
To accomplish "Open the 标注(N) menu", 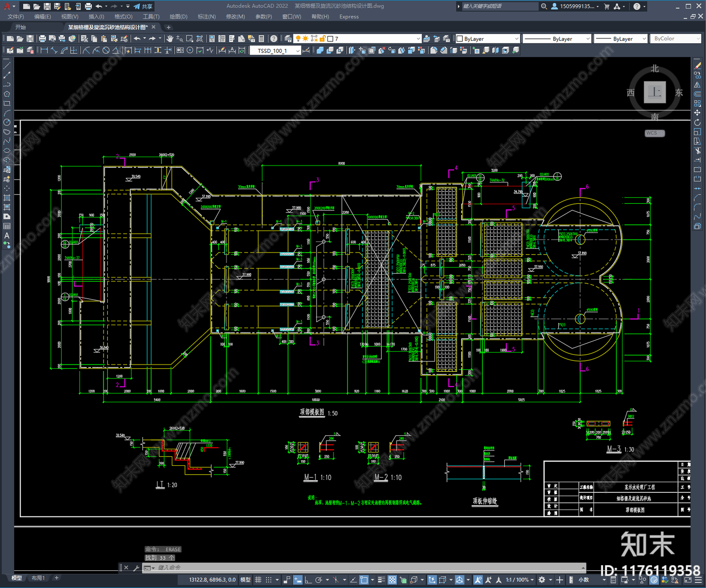I will click(x=207, y=17).
